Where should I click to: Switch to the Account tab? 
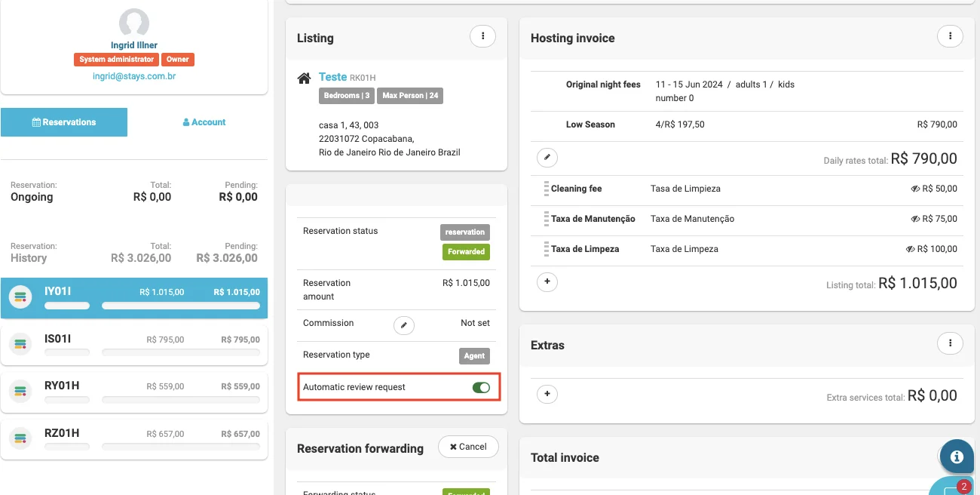coord(204,122)
